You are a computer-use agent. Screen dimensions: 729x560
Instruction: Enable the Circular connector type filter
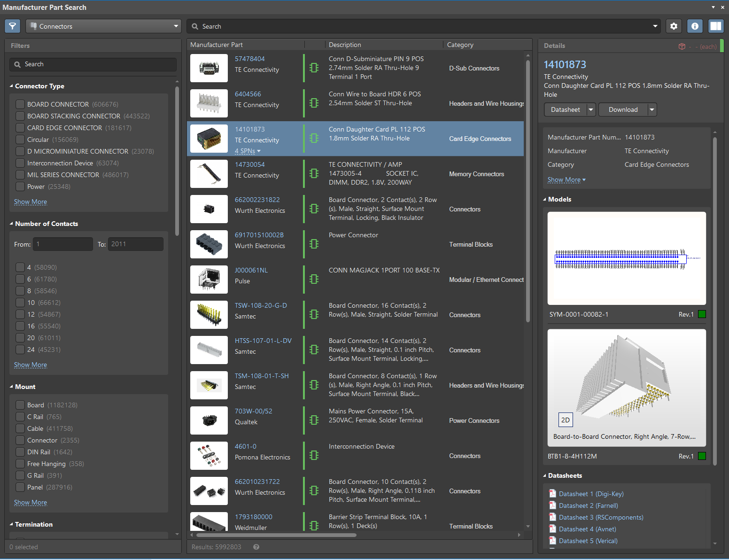tap(20, 140)
